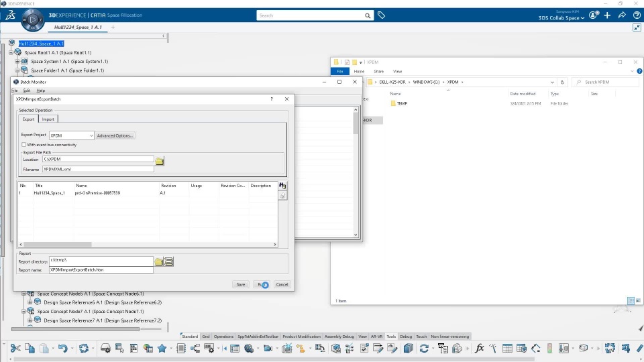Click the video camera capture icon

(x=268, y=349)
